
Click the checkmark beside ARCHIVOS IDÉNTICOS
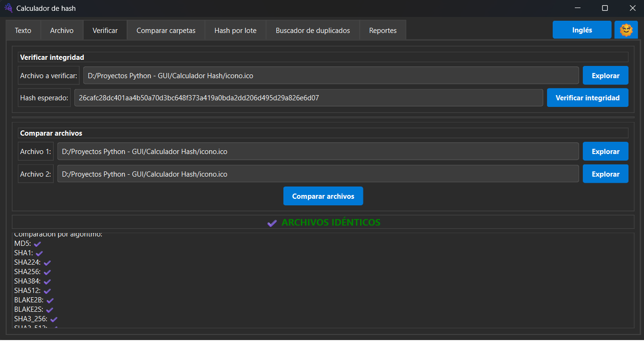272,223
